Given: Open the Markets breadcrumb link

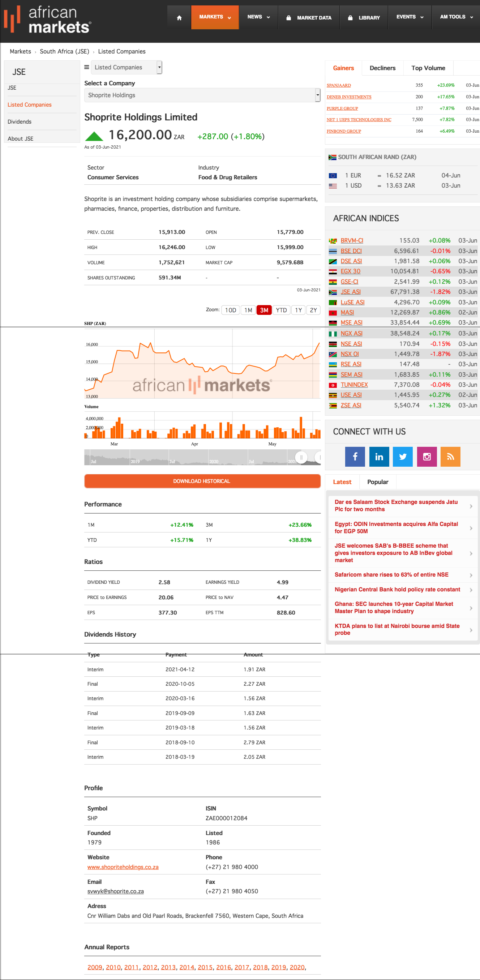Looking at the screenshot, I should pos(21,51).
